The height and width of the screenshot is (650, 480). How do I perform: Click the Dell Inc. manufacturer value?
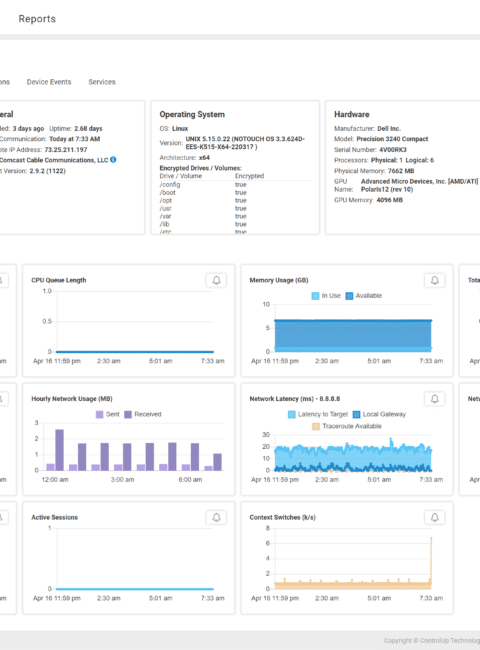[x=389, y=129]
